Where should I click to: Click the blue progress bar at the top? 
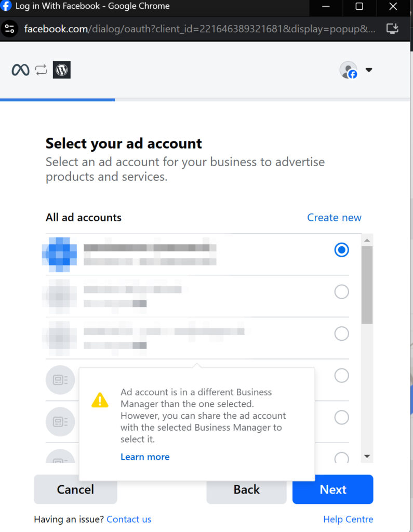pyautogui.click(x=57, y=98)
